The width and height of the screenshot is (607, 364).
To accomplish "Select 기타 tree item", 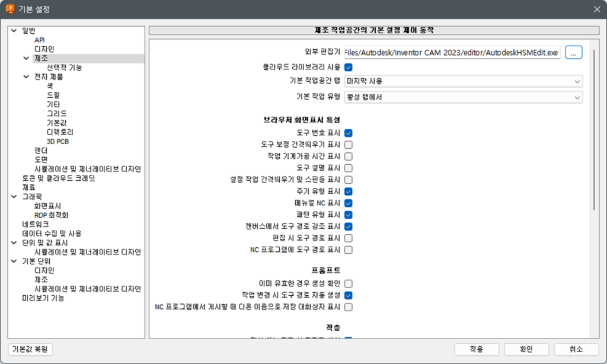I will [x=53, y=104].
